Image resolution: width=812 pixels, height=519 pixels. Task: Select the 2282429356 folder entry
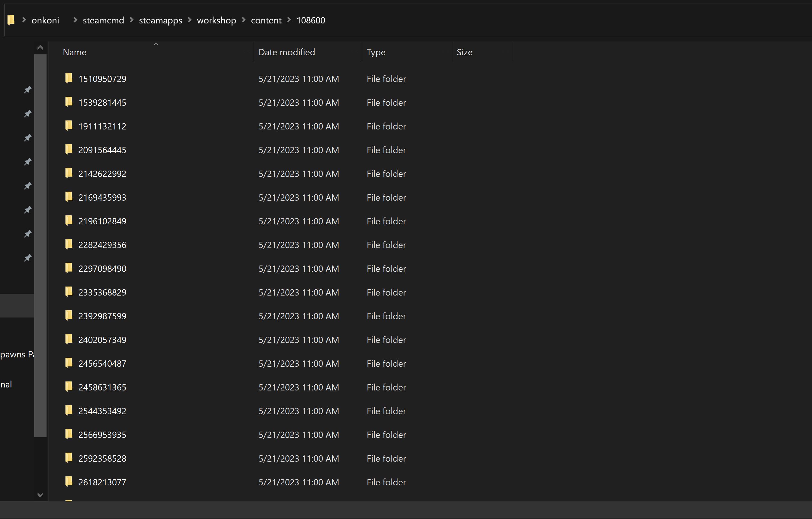click(x=102, y=245)
